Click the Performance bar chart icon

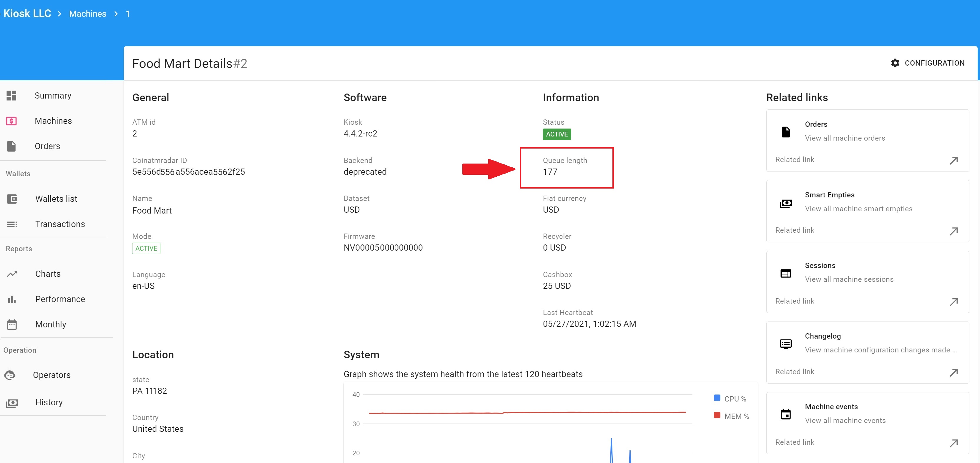[12, 299]
